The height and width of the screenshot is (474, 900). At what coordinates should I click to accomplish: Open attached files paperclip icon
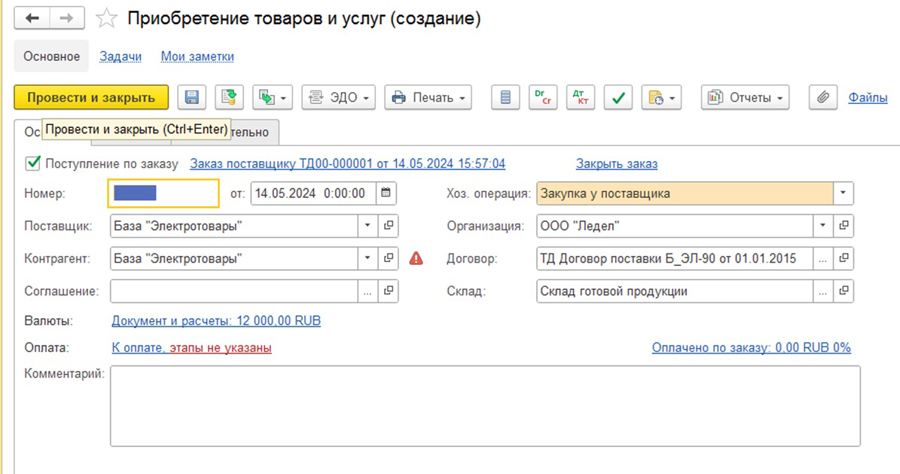822,97
